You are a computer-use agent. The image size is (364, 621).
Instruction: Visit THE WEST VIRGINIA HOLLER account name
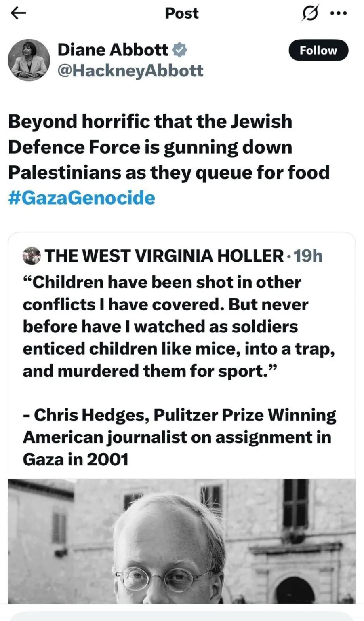(164, 256)
